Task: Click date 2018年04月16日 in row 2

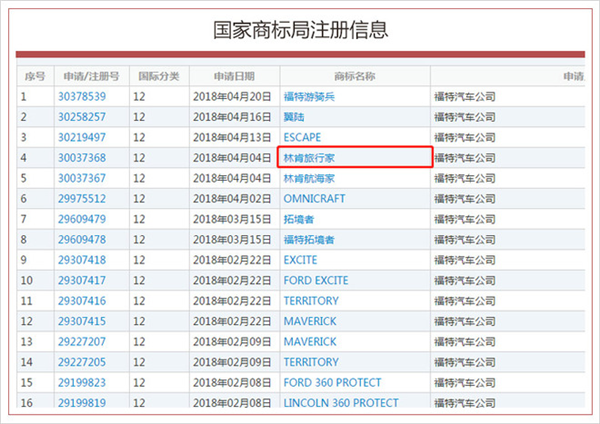Action: click(x=232, y=117)
